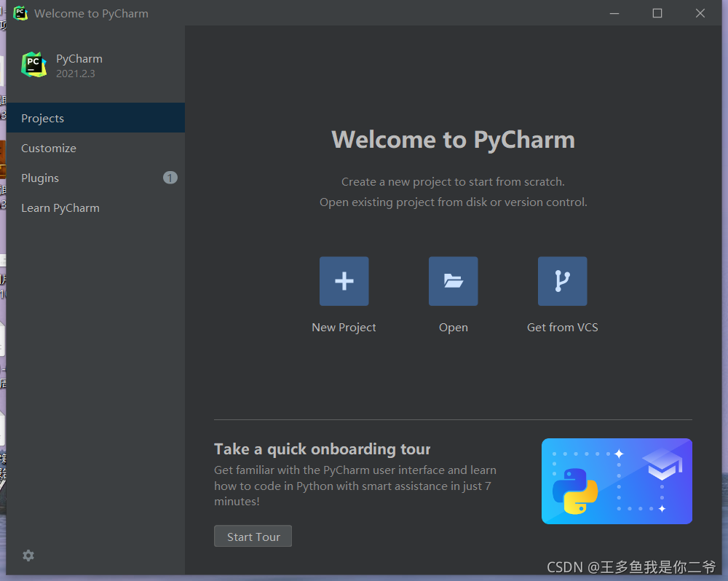Click the Welcome to PyCharm heading
The height and width of the screenshot is (581, 728).
tap(453, 139)
